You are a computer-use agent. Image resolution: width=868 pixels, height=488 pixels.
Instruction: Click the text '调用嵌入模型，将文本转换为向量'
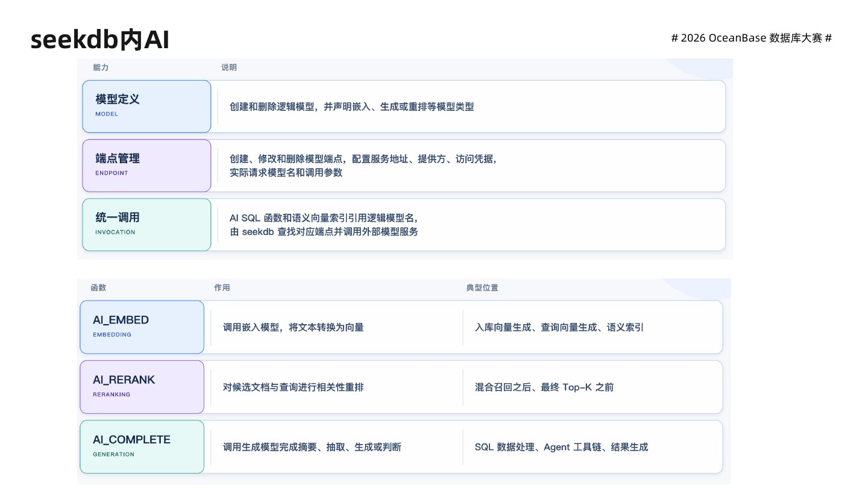294,327
